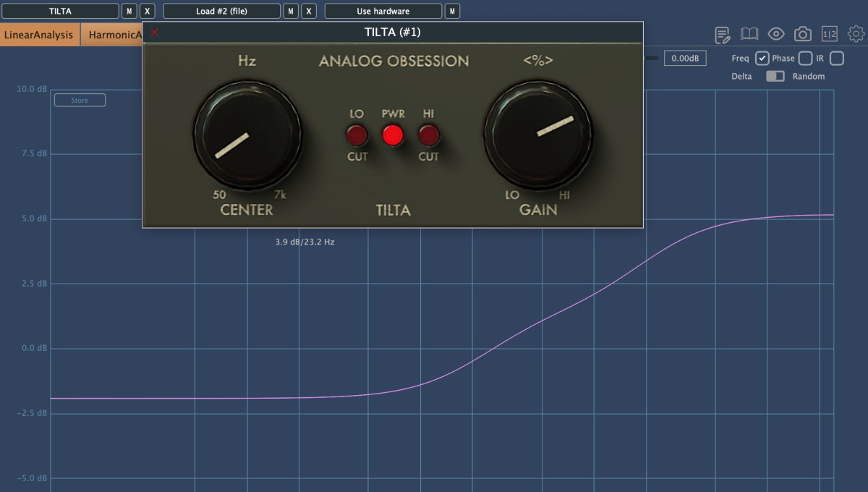
Task: Switch to the LinearAnalysis tab
Action: pos(39,35)
